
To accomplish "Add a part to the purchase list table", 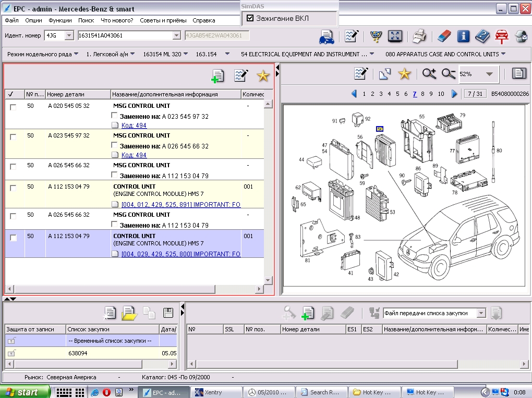I will (x=308, y=313).
